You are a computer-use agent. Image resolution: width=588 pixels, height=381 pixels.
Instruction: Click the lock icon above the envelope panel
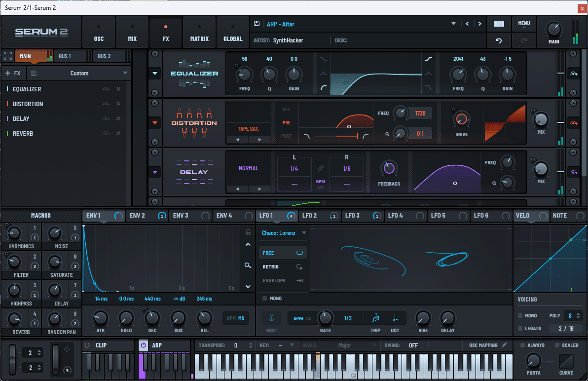click(x=248, y=232)
